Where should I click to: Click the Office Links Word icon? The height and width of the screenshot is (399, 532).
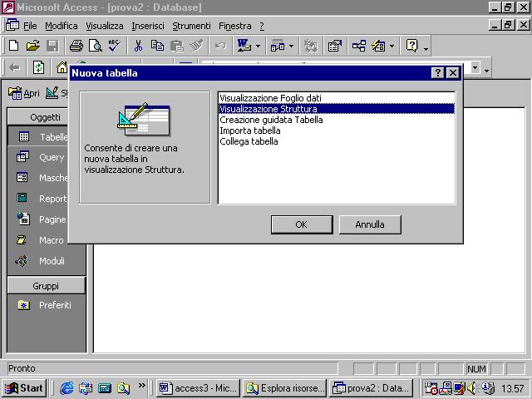[244, 46]
